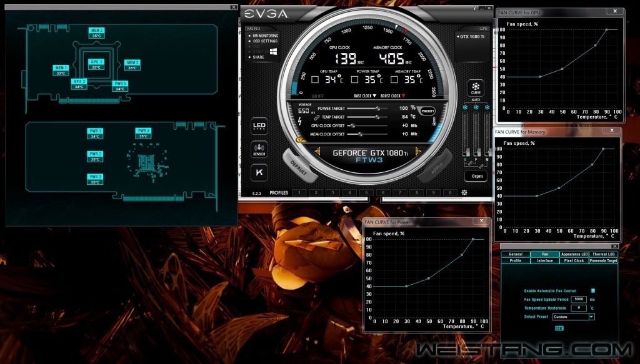Expand the Select Preset dropdown
Screen dimensions: 640x364
tap(591, 317)
